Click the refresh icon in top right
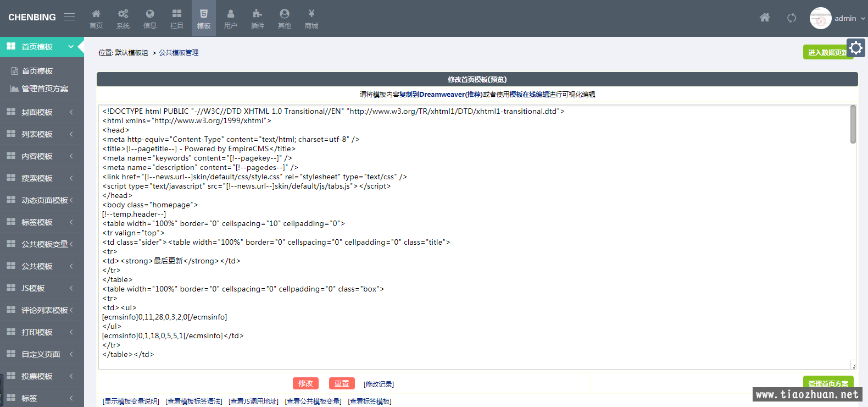The width and height of the screenshot is (868, 407). click(792, 18)
